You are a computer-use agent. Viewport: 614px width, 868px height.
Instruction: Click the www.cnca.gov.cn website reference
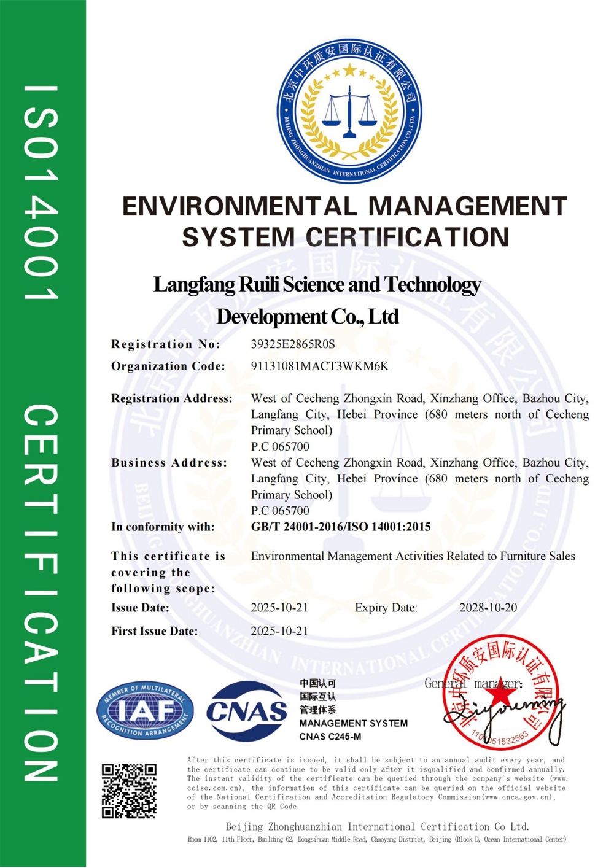(518, 797)
